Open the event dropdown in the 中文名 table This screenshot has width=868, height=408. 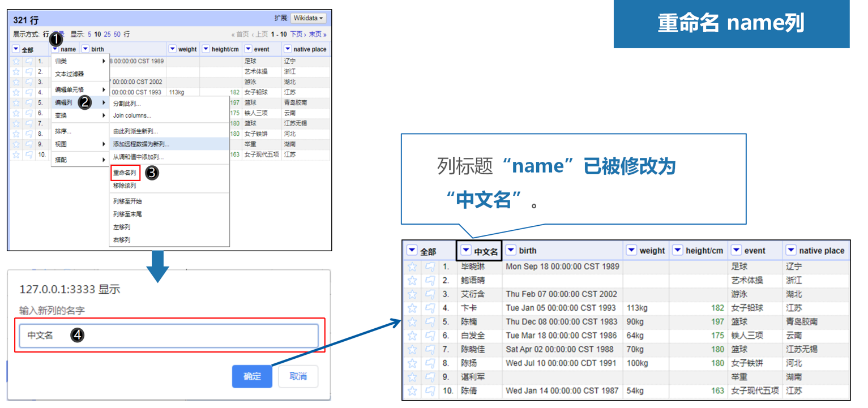(x=736, y=250)
